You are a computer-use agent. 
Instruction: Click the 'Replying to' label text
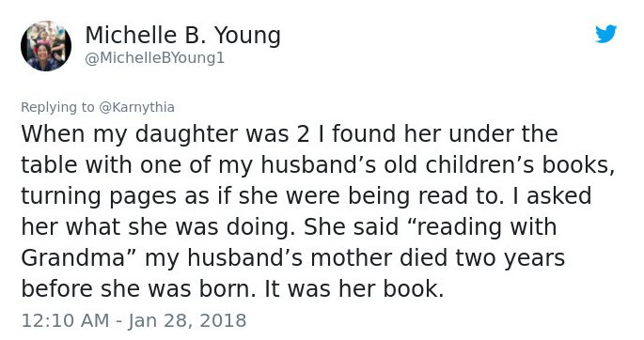point(57,107)
